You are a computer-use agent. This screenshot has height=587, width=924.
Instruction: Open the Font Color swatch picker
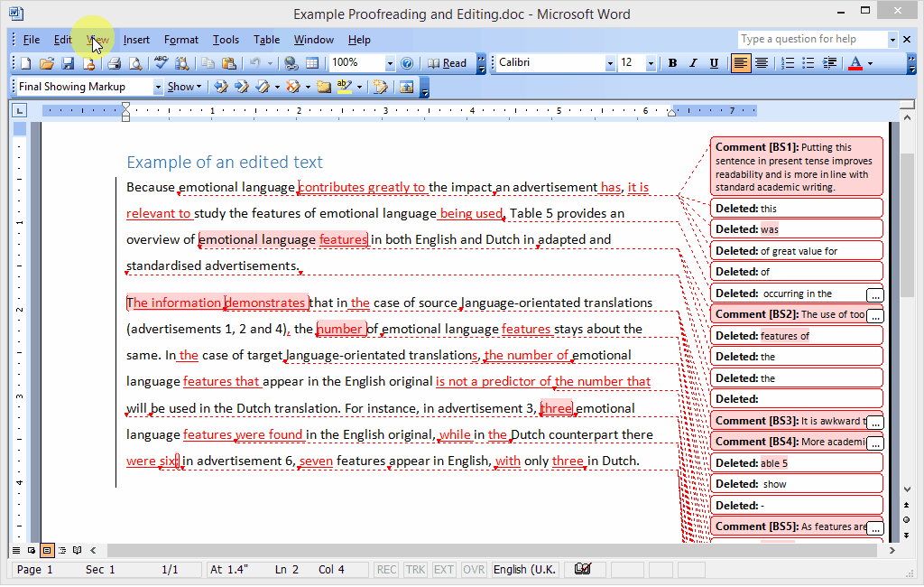point(871,63)
